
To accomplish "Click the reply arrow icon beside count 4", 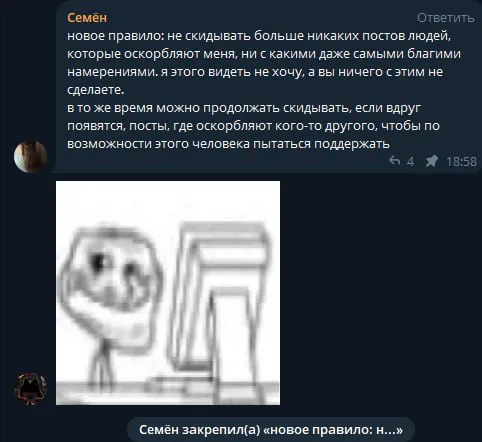I will 394,161.
